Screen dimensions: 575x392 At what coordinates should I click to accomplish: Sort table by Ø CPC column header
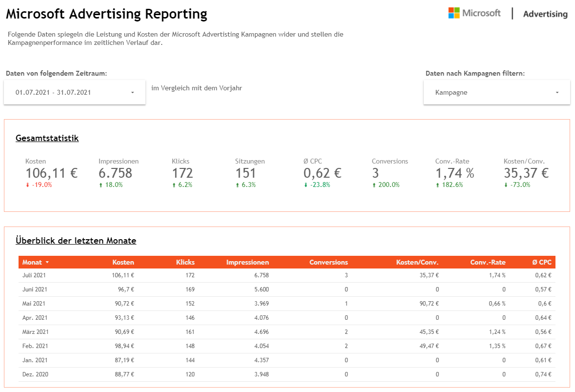click(542, 262)
